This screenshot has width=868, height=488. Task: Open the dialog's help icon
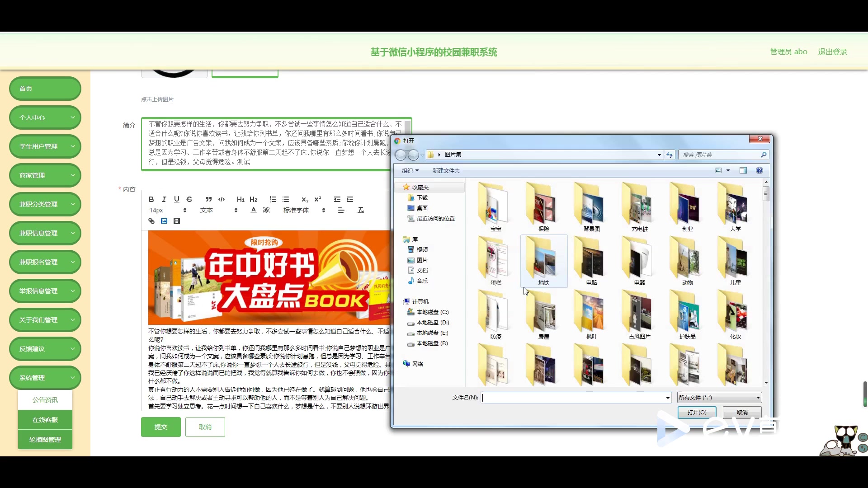pyautogui.click(x=759, y=170)
